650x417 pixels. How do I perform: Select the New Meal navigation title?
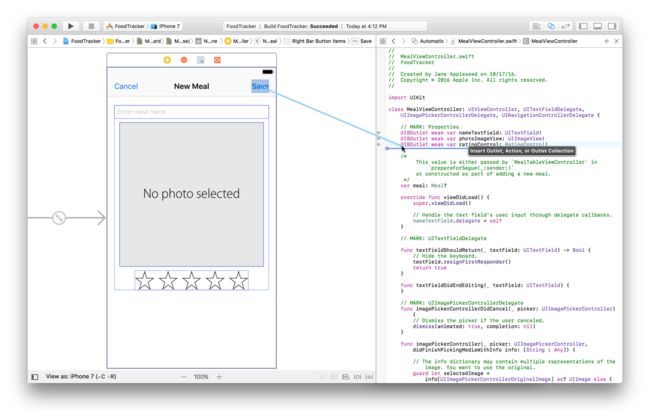tap(192, 86)
